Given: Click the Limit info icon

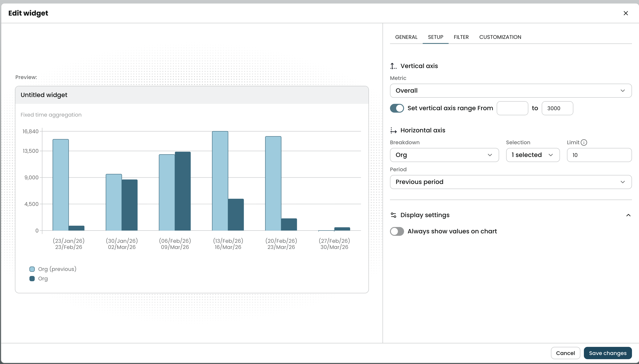Looking at the screenshot, I should click(x=584, y=142).
